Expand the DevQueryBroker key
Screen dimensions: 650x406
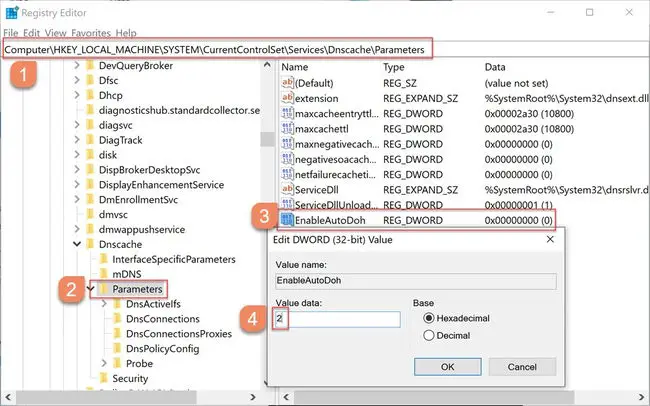click(x=77, y=66)
